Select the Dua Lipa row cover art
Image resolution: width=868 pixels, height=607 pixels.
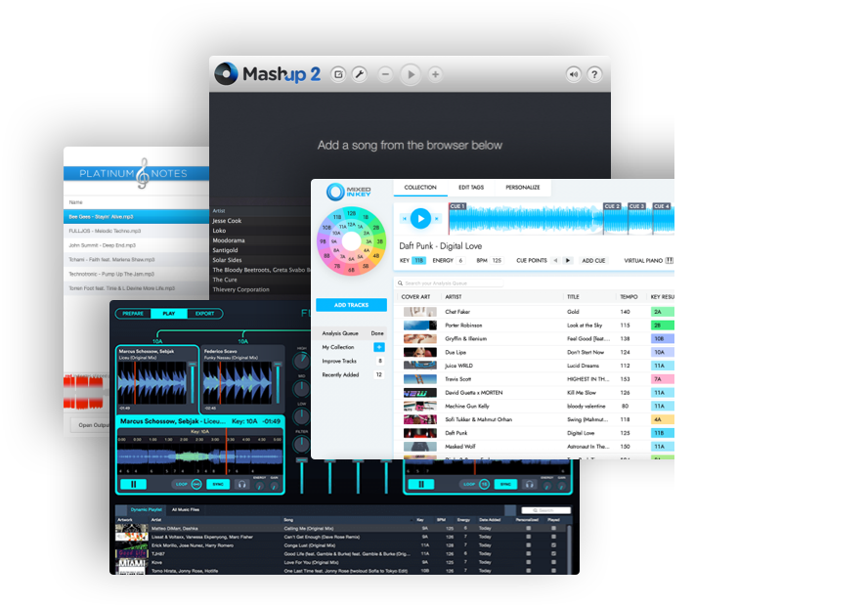tap(419, 352)
